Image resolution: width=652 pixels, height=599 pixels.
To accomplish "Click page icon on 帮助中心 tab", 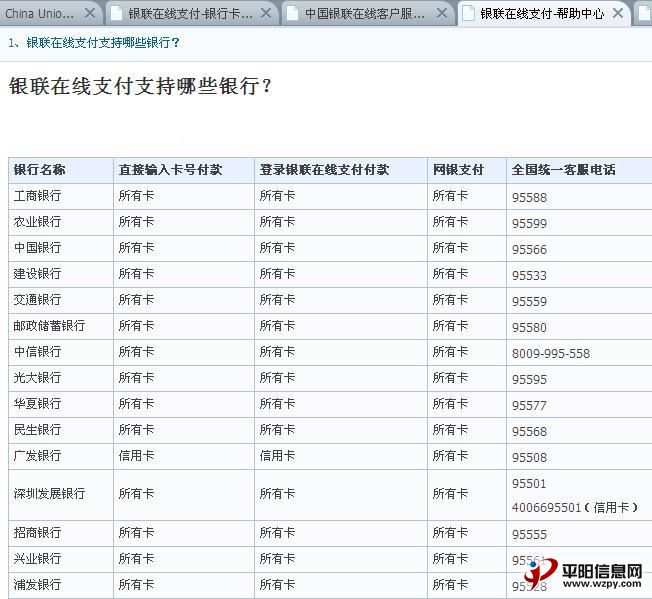I will pos(469,13).
